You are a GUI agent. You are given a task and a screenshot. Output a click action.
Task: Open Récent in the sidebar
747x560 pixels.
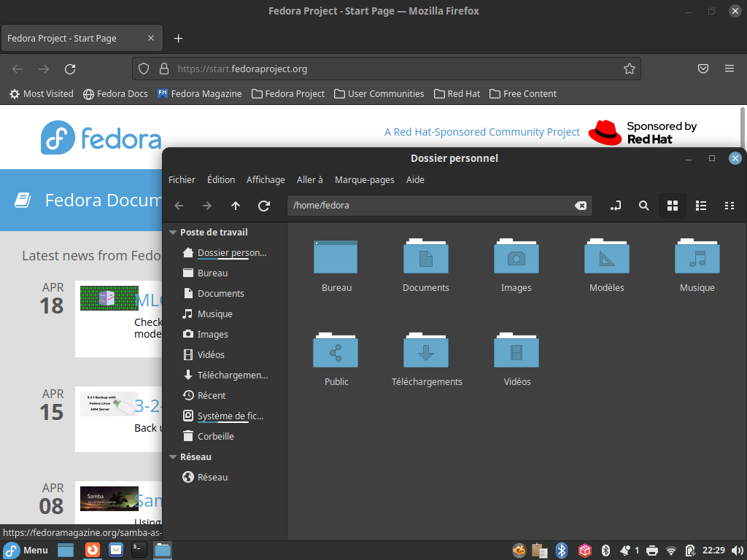204,396
